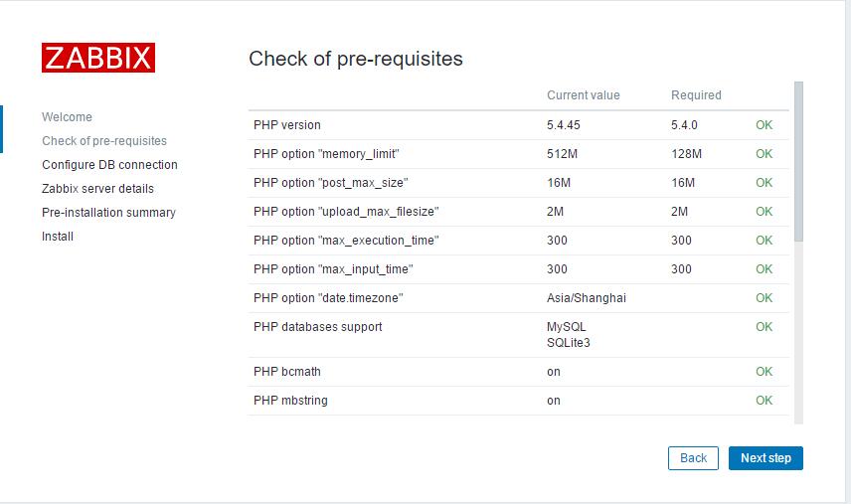Viewport: 851px width, 504px height.
Task: Click the Required column header
Action: [x=696, y=95]
